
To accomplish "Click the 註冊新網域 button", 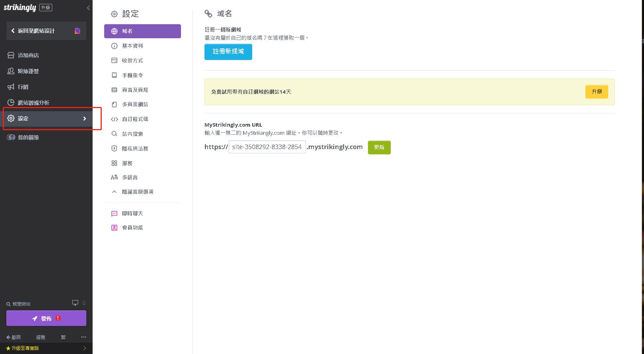I will pos(228,52).
